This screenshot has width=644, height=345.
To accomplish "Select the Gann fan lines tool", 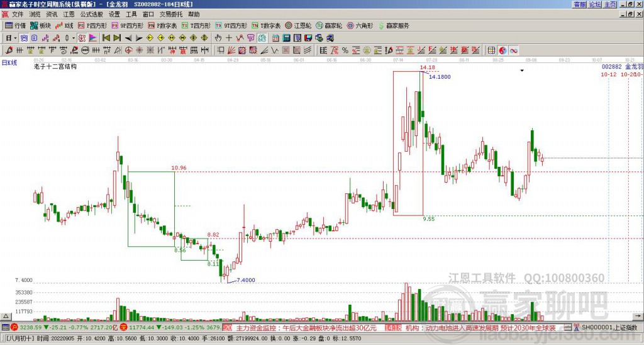I will point(231,50).
